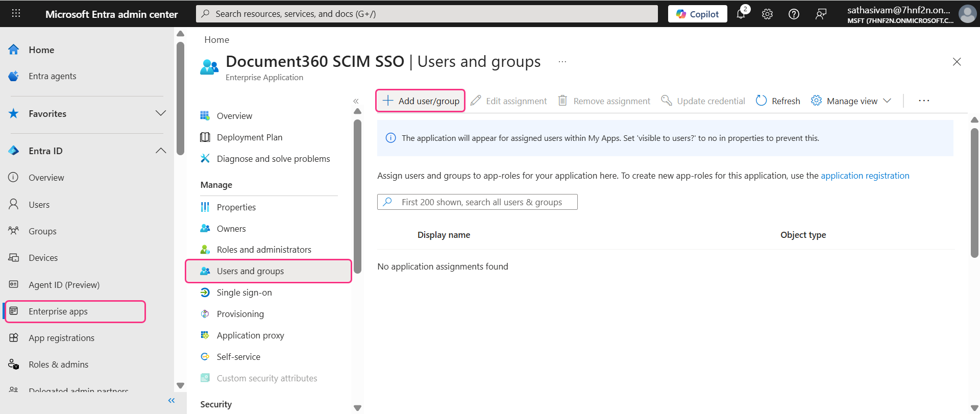Collapse the left navigation pane
This screenshot has width=980, height=414.
pyautogui.click(x=171, y=401)
